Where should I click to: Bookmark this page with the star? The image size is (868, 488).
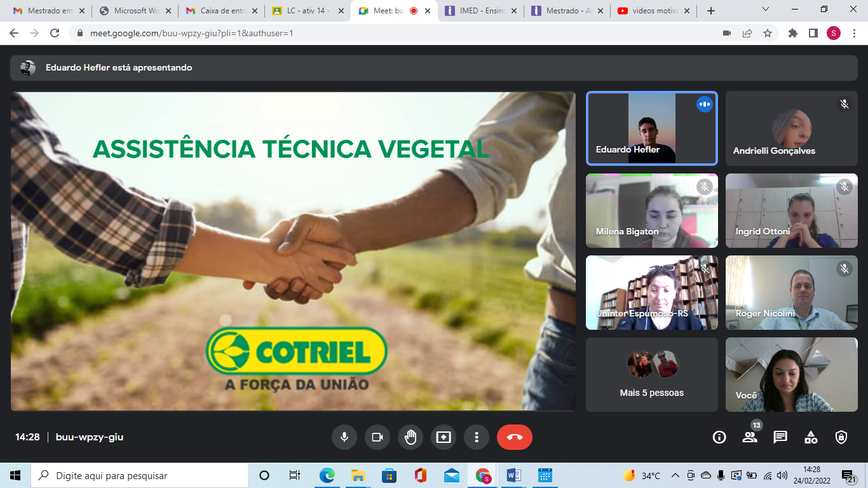click(x=768, y=33)
